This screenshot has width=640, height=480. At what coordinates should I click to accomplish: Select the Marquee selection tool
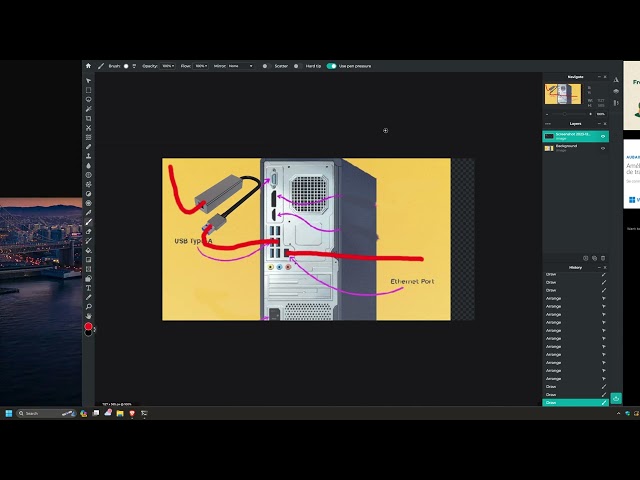click(x=88, y=90)
